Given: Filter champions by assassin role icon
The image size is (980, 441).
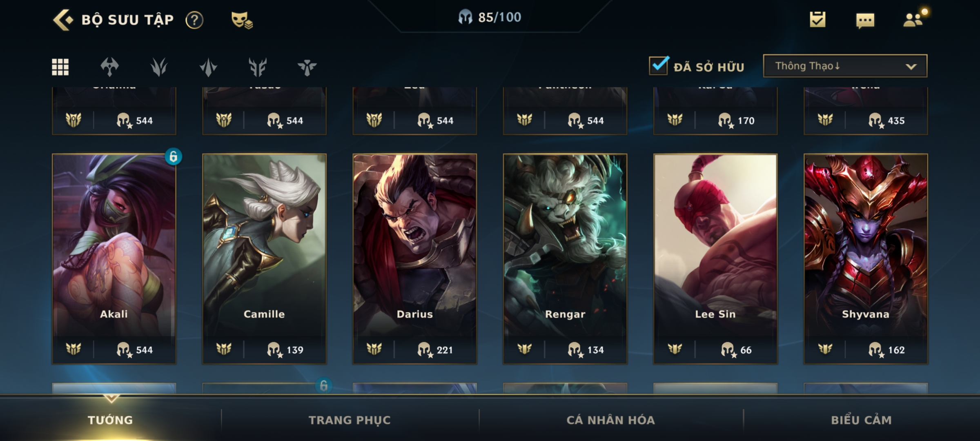Looking at the screenshot, I should (x=208, y=67).
